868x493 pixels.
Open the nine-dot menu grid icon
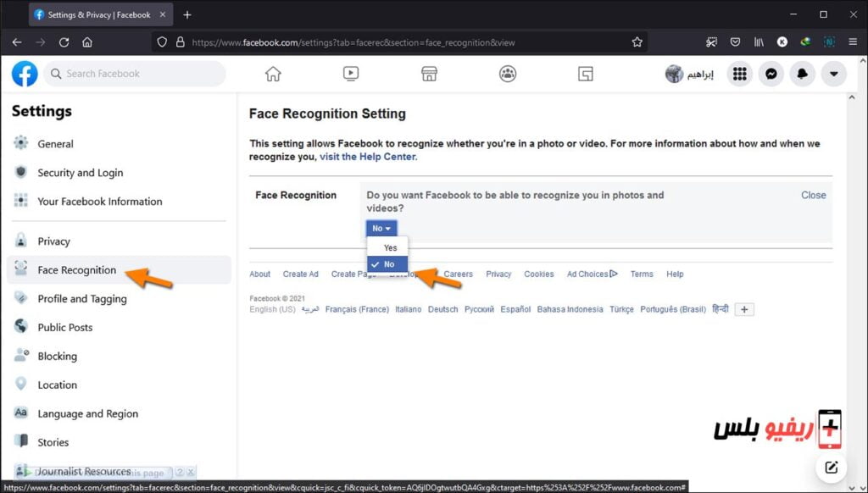point(739,75)
